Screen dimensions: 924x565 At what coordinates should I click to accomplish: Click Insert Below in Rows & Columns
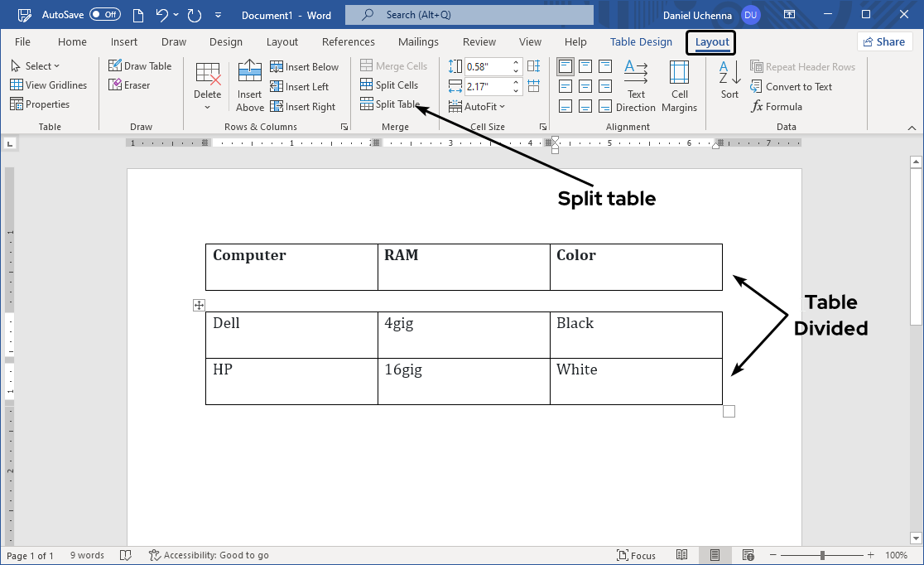click(x=305, y=66)
